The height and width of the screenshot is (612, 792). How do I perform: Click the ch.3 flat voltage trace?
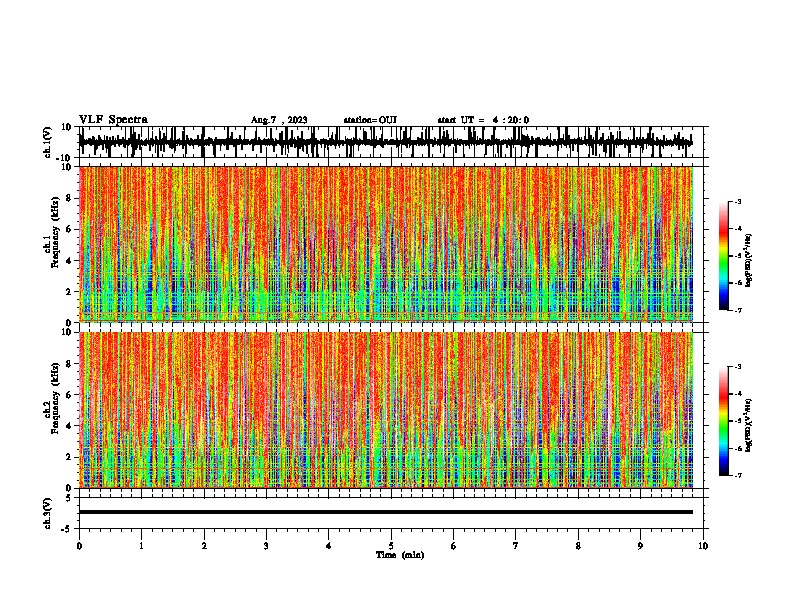tap(386, 512)
